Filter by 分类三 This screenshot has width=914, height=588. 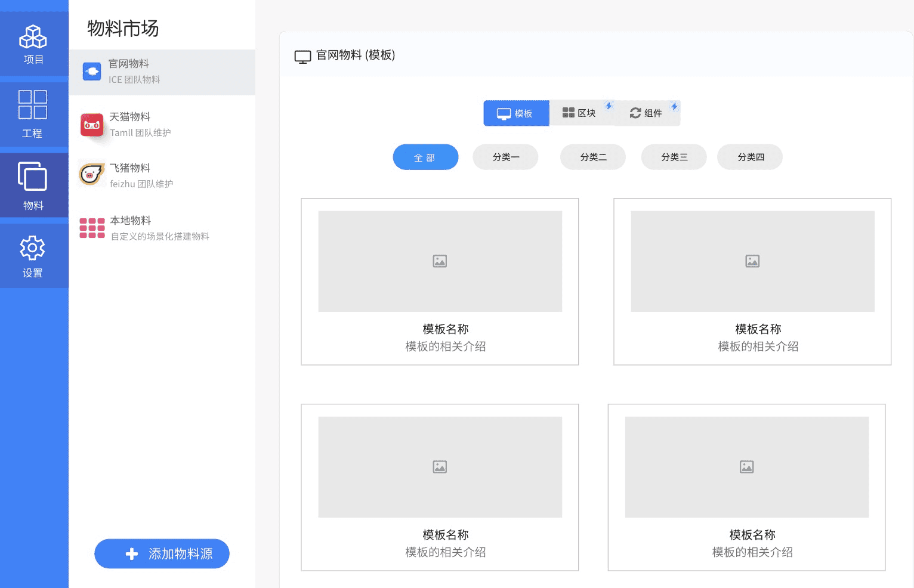click(674, 157)
